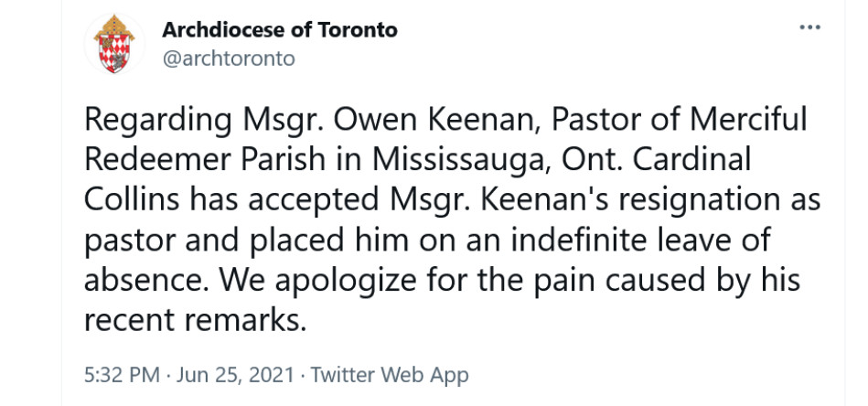Image resolution: width=868 pixels, height=406 pixels.
Task: Click the word "Ont." in the tweet
Action: 588,160
